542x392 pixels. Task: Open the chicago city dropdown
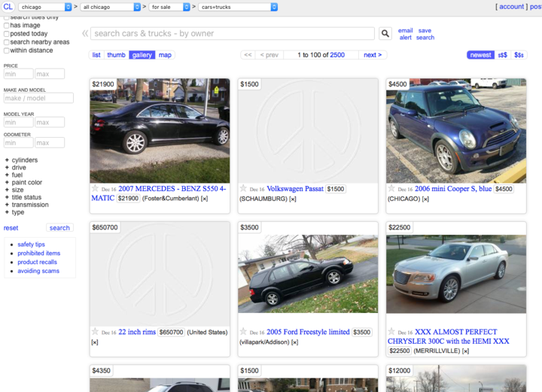pos(45,7)
